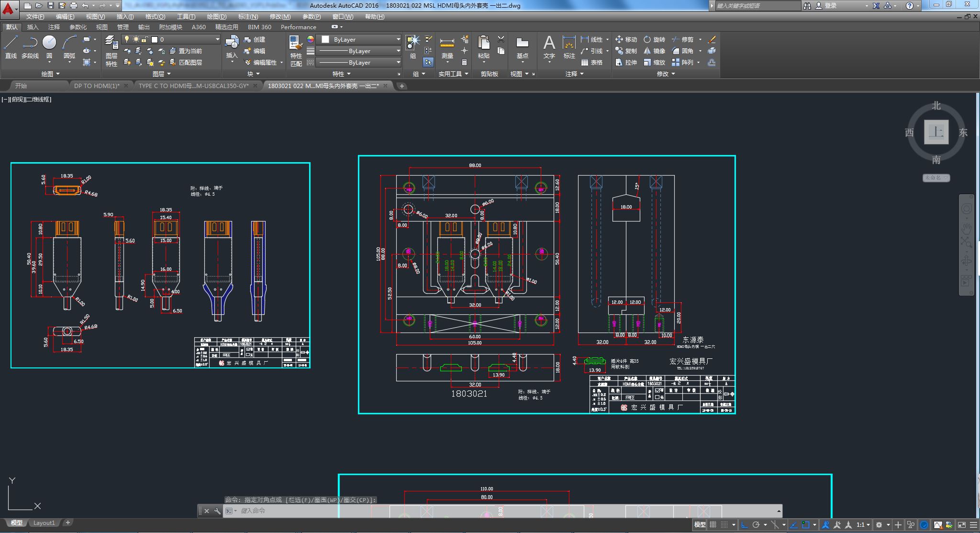Click the Move (移动) tool
This screenshot has width=980, height=533.
626,39
